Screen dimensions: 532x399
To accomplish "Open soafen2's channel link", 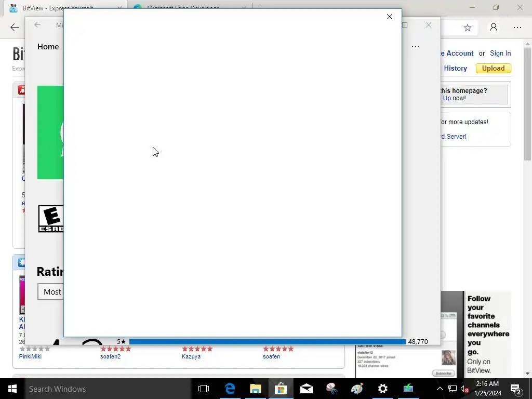I will click(110, 356).
